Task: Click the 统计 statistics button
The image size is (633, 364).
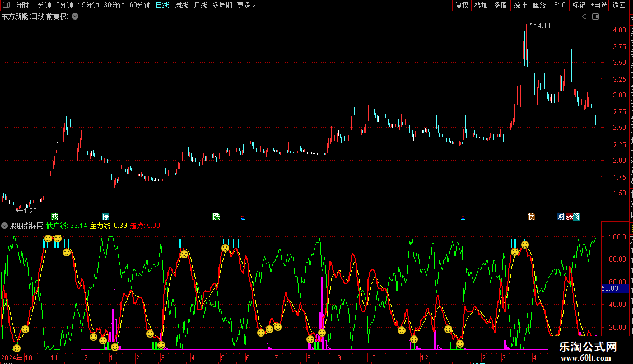Action: tap(519, 5)
